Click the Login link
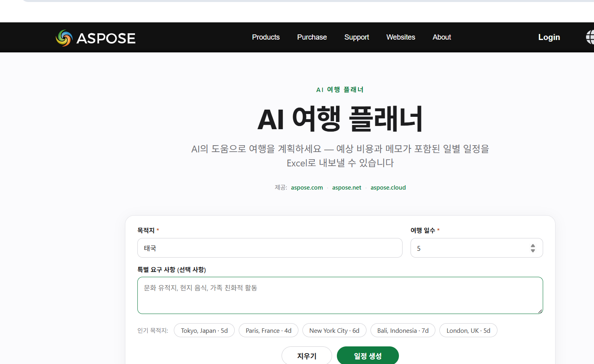 549,37
